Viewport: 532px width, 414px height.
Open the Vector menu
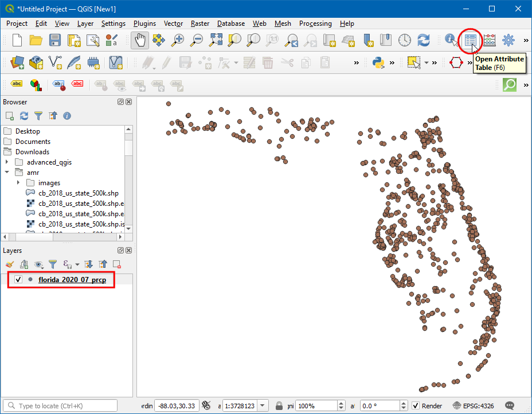(x=173, y=24)
